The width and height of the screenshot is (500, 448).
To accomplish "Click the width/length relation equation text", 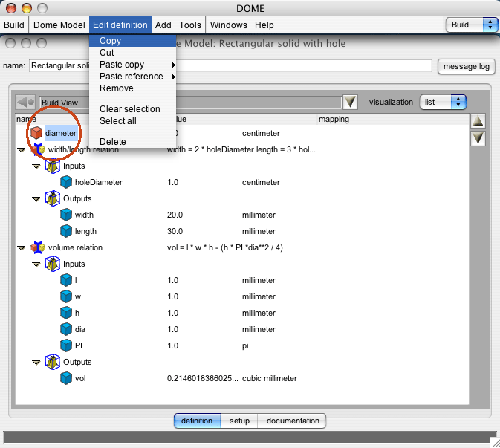I will pyautogui.click(x=241, y=149).
